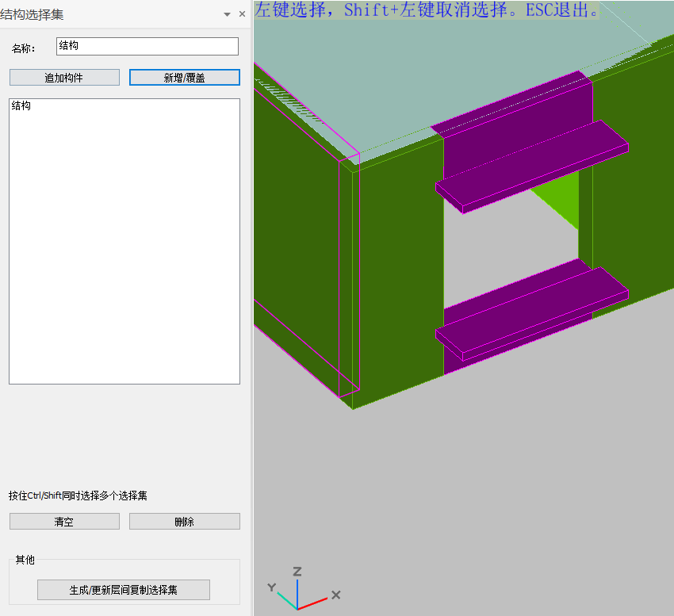Viewport: 674px width, 616px height.
Task: Click 生成/更新层间复制选择集 button
Action: [124, 591]
